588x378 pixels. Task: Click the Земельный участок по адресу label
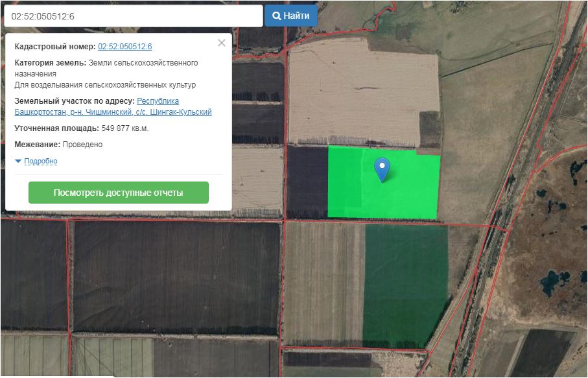tap(75, 101)
